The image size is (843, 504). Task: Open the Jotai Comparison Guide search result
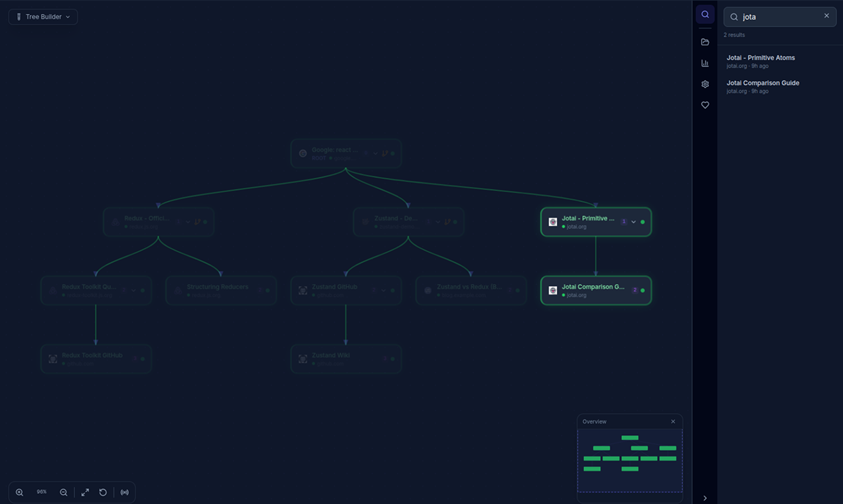tap(780, 86)
